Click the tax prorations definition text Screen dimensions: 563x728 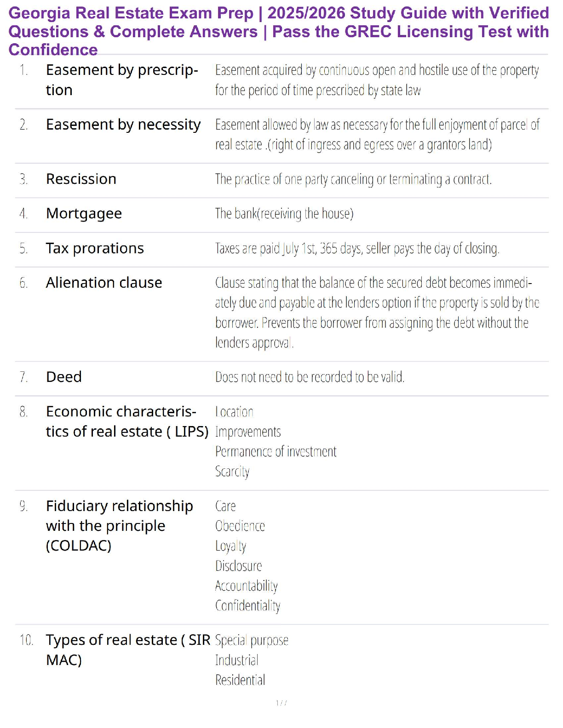[357, 249]
